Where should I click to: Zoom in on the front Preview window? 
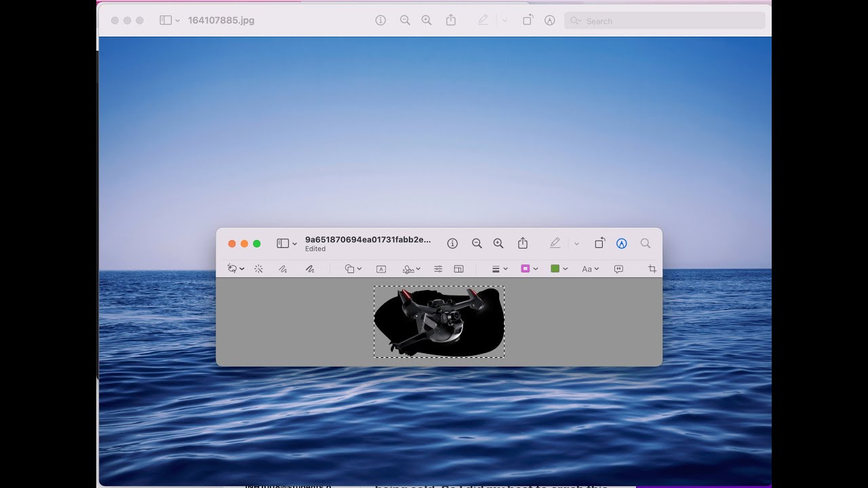coord(498,243)
